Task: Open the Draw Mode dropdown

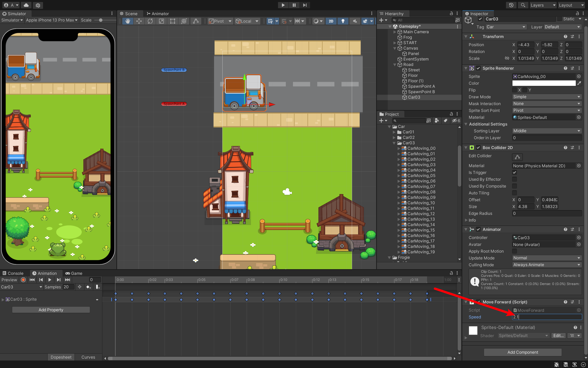Action: pyautogui.click(x=547, y=97)
